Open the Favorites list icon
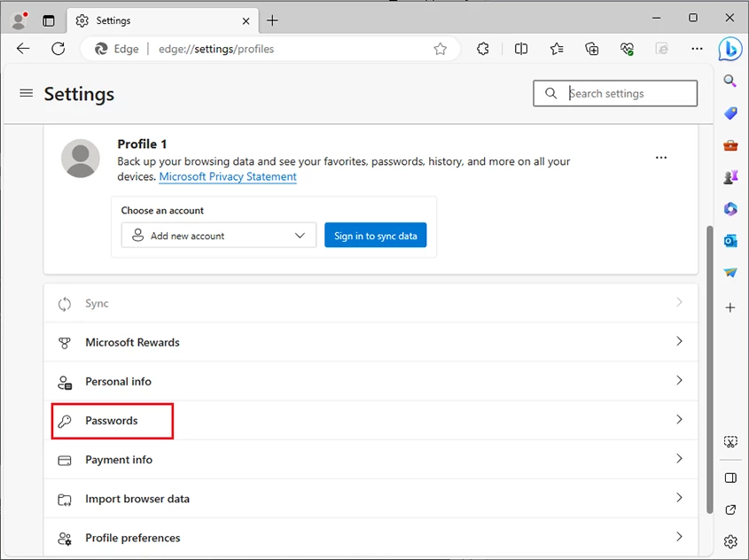The height and width of the screenshot is (560, 749). click(557, 49)
